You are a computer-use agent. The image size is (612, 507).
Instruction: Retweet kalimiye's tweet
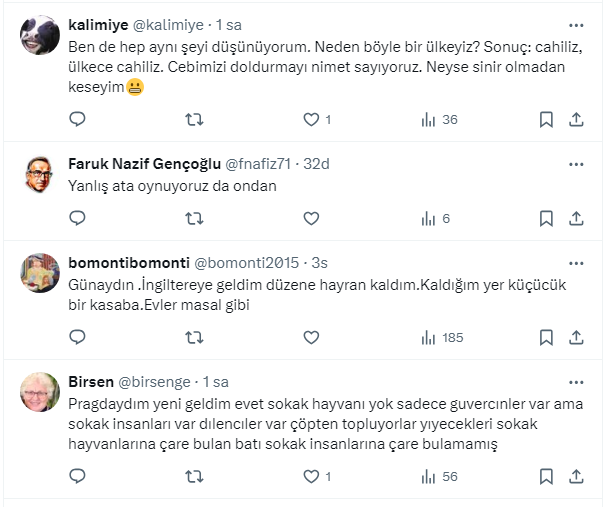tap(195, 120)
